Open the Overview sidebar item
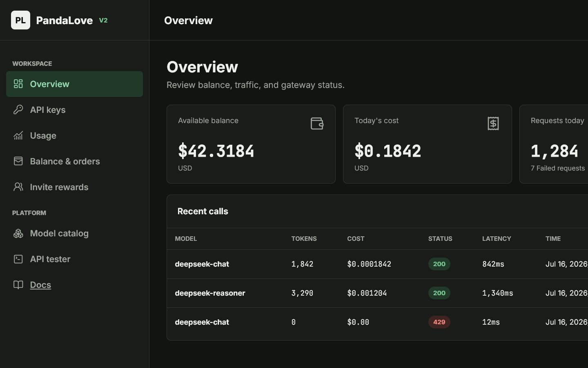Viewport: 588px width, 368px height. [x=74, y=84]
